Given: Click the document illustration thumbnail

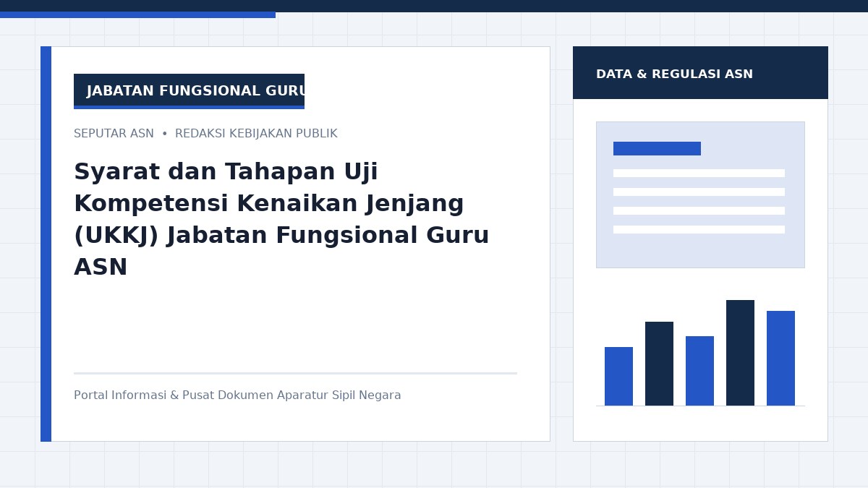Looking at the screenshot, I should [x=700, y=194].
